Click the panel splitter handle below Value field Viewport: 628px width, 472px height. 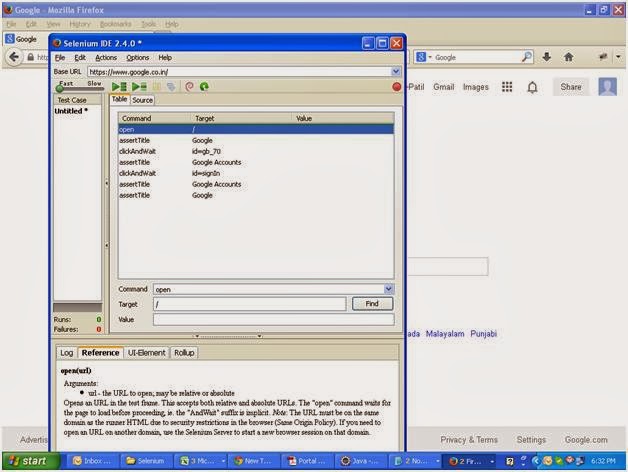[228, 336]
